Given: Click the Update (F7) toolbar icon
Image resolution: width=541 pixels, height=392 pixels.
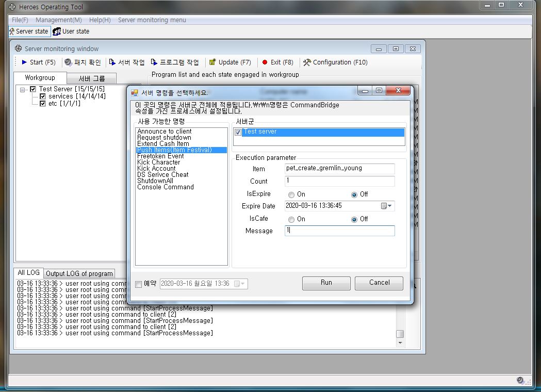Looking at the screenshot, I should coord(212,62).
